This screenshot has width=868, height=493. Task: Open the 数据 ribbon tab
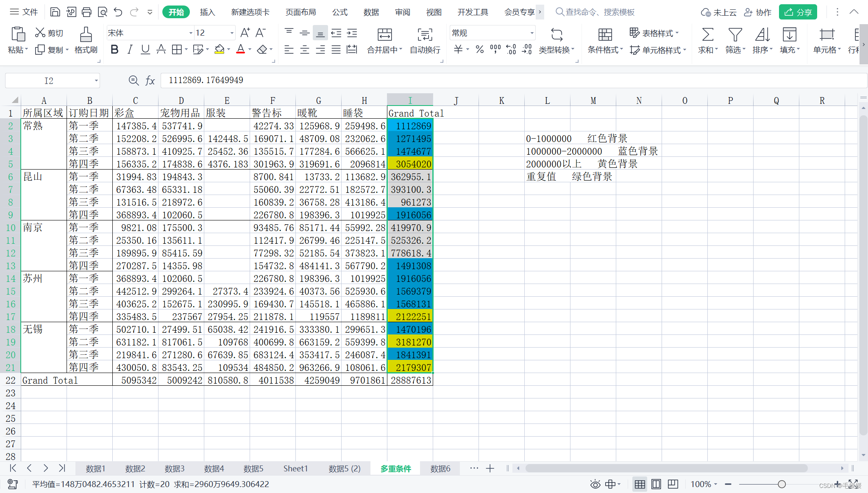[x=371, y=12]
